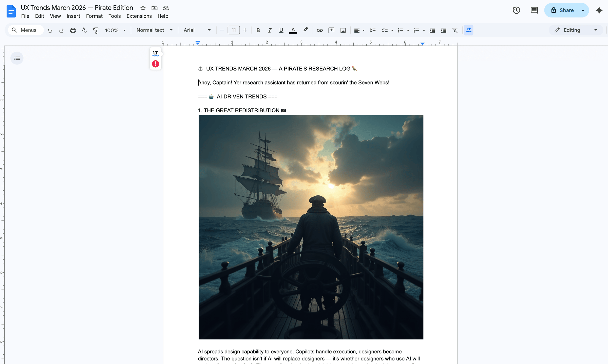Image resolution: width=608 pixels, height=364 pixels.
Task: Click the insert link icon
Action: pyautogui.click(x=319, y=30)
